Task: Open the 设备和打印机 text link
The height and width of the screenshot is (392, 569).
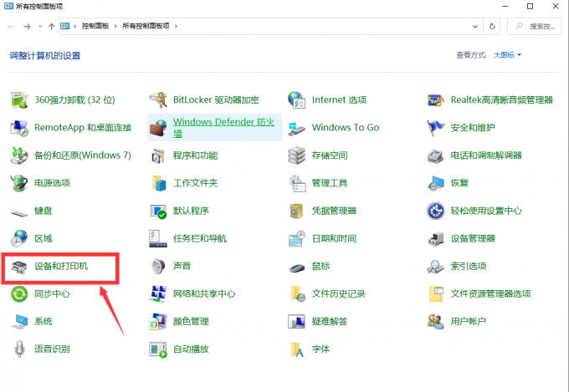Action: (61, 266)
